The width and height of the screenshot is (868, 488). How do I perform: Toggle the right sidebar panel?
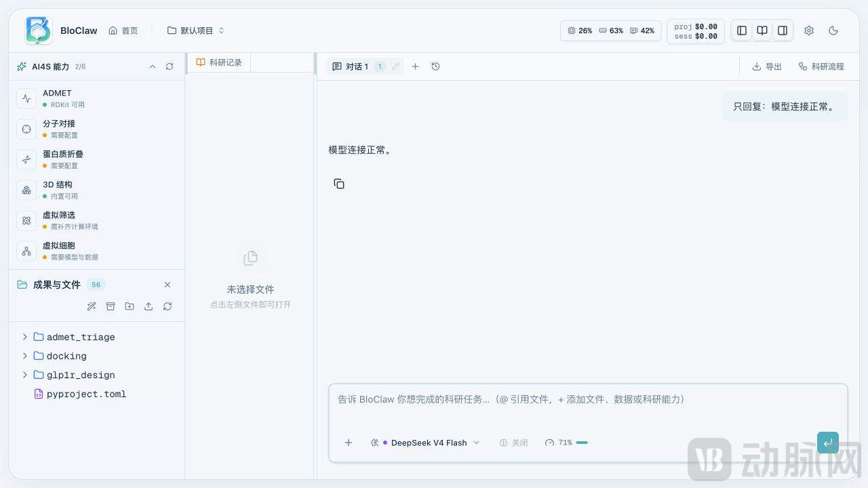[783, 30]
